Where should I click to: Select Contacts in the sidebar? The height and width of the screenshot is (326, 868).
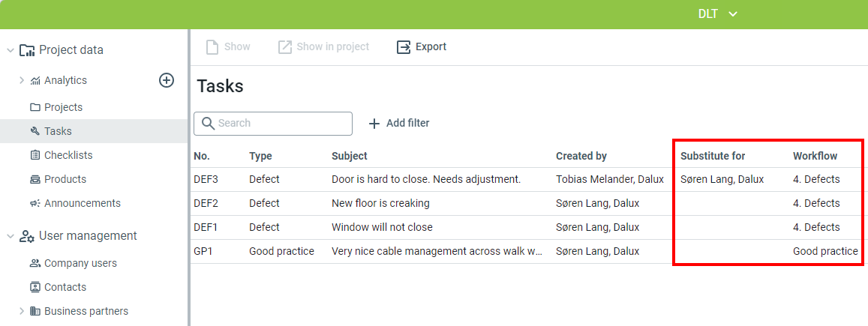click(65, 287)
